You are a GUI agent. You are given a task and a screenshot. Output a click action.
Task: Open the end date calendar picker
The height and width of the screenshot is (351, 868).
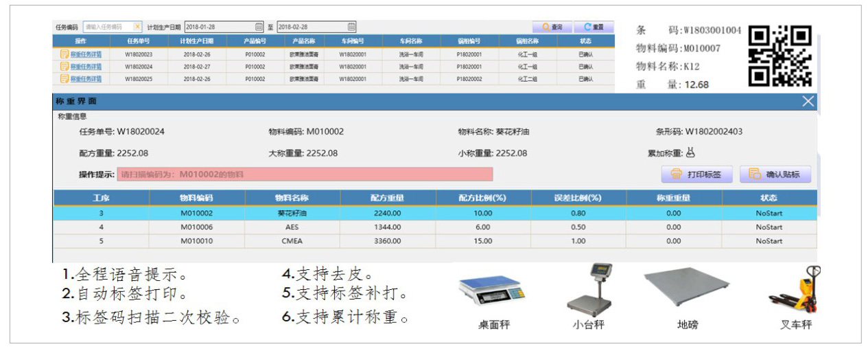(351, 27)
